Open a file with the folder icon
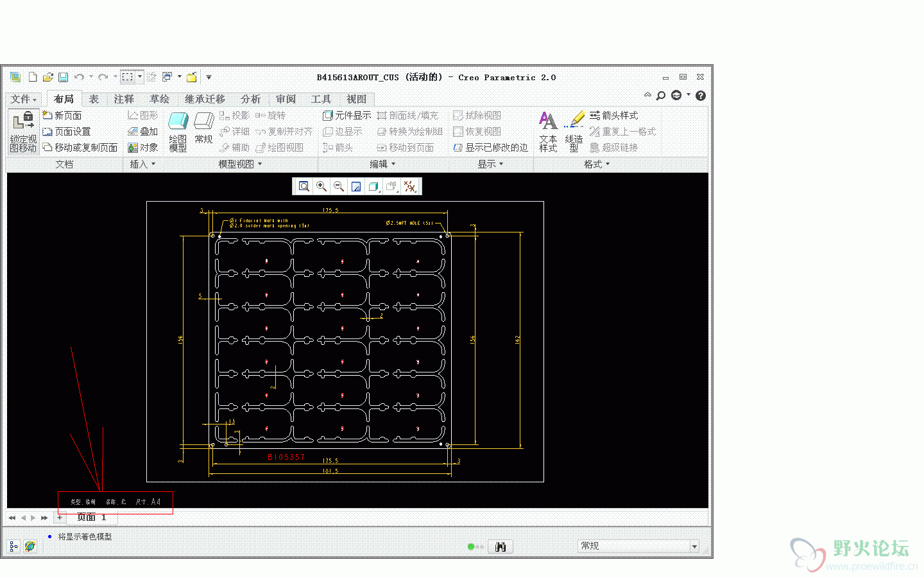Viewport: 924px width, 578px height. (47, 77)
